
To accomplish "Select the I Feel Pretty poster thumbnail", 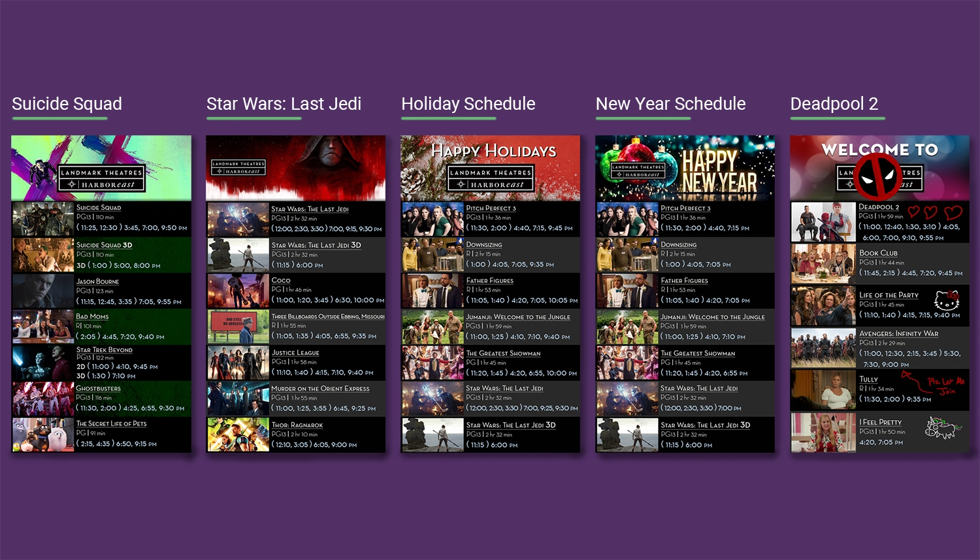I will point(823,432).
